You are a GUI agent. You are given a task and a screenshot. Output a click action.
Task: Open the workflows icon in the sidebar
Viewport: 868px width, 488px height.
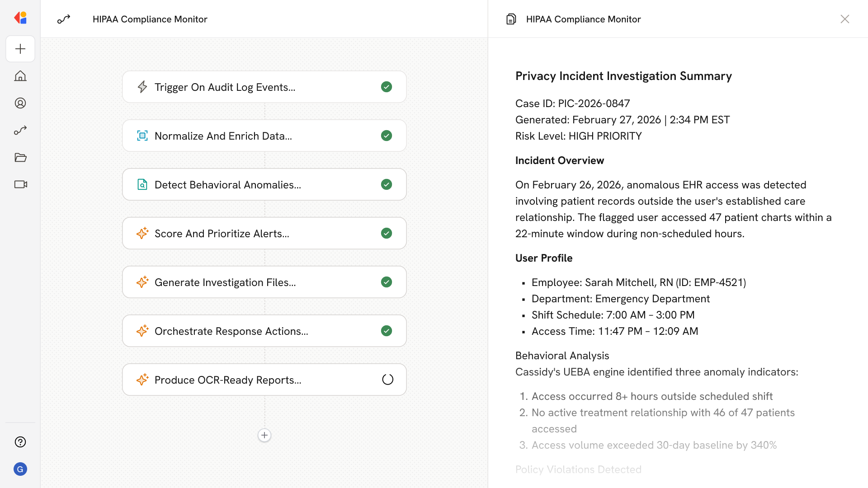click(x=20, y=130)
